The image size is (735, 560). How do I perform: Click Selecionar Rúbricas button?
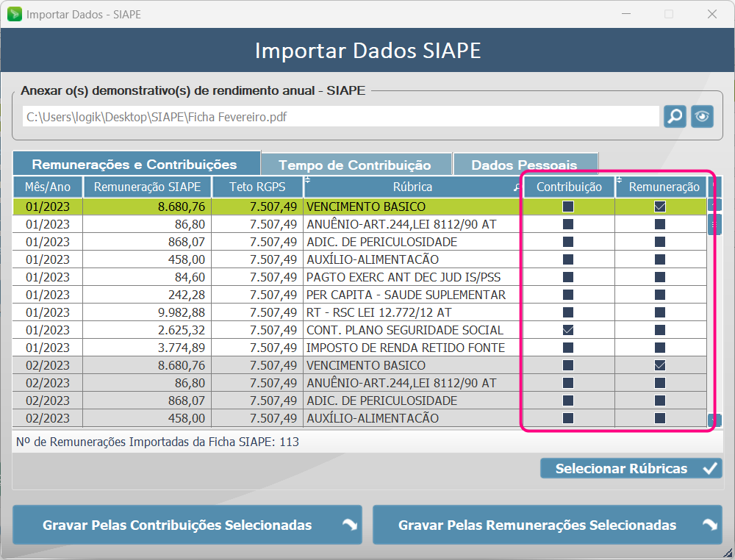[x=631, y=468]
